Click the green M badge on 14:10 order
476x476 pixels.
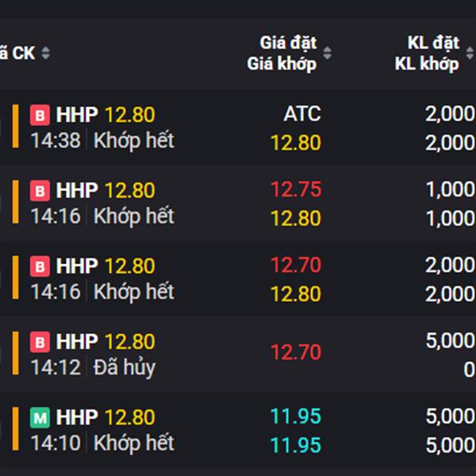[40, 417]
